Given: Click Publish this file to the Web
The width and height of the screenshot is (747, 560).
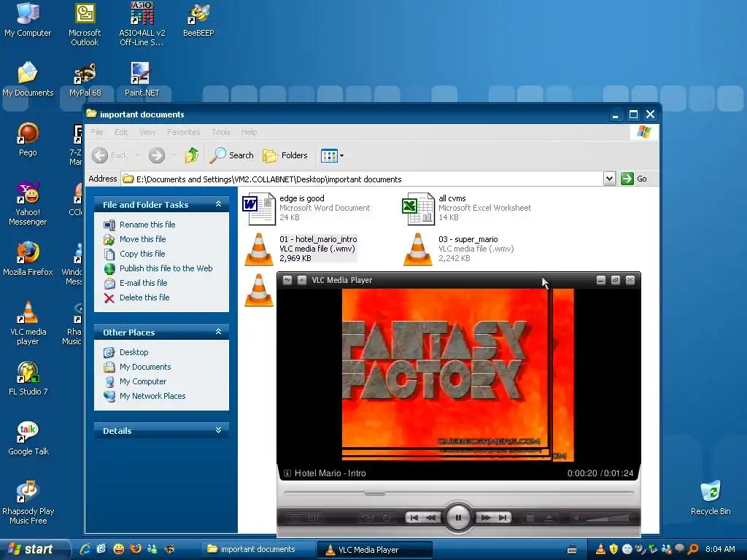Looking at the screenshot, I should tap(166, 268).
